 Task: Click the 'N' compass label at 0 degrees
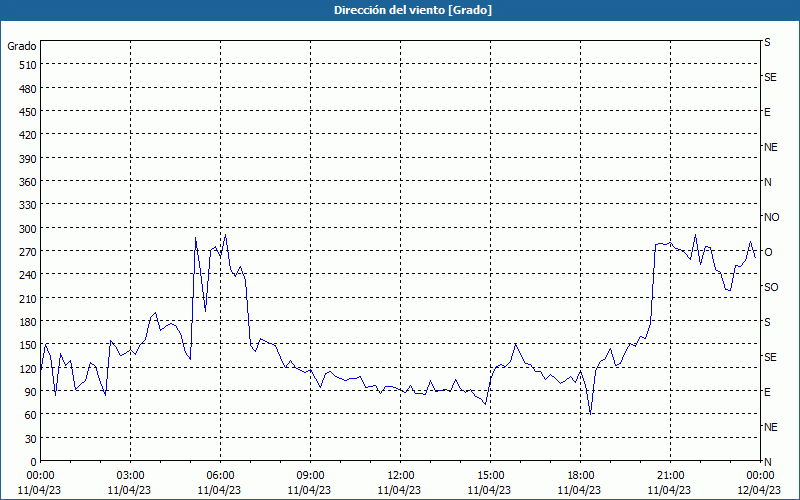(x=767, y=462)
